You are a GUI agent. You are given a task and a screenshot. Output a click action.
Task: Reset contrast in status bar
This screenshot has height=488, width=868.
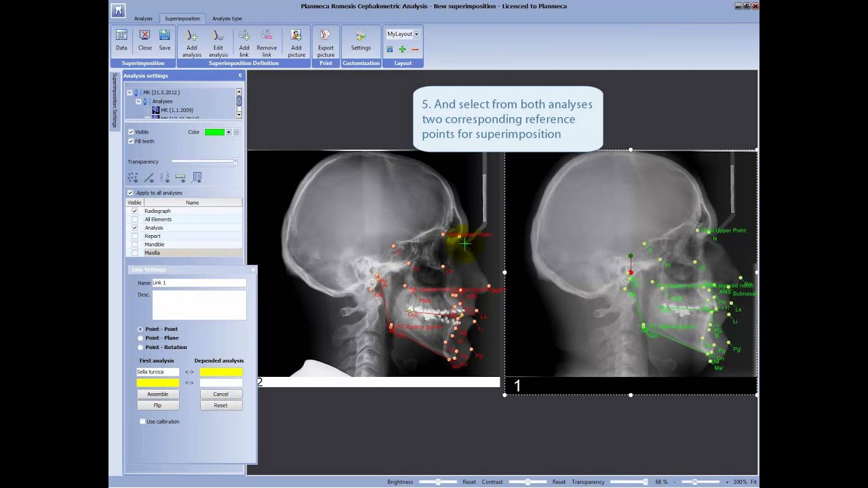(x=559, y=482)
